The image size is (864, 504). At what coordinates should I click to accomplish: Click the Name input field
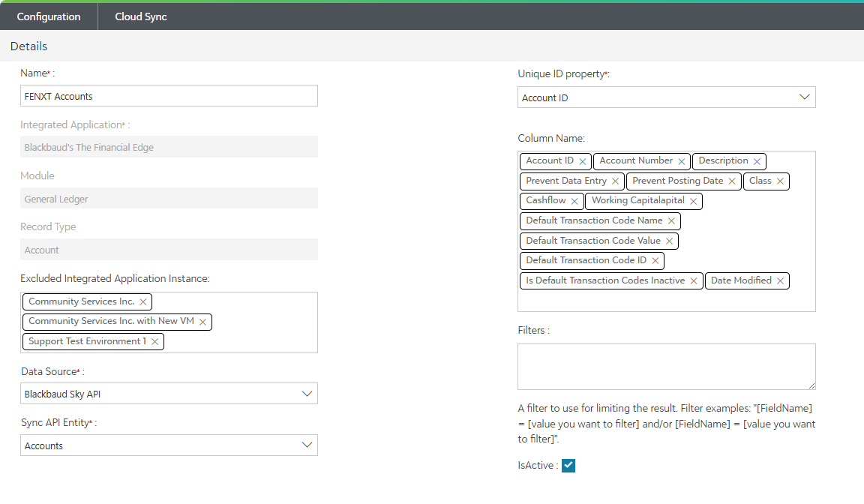[x=169, y=96]
